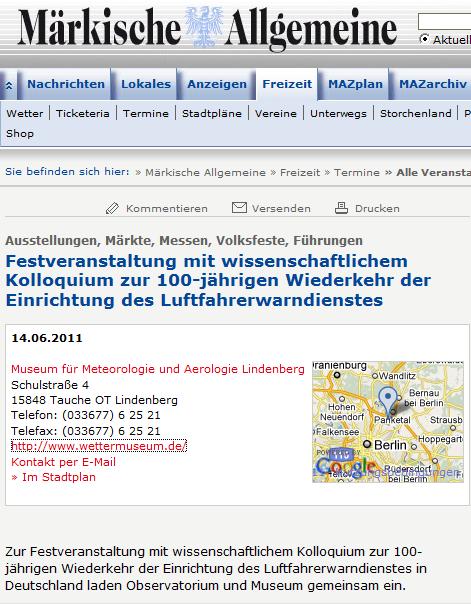This screenshot has height=604, width=471.
Task: Open Museum für Meteorologie und Aerologie Lindenberg link
Action: coord(158,369)
